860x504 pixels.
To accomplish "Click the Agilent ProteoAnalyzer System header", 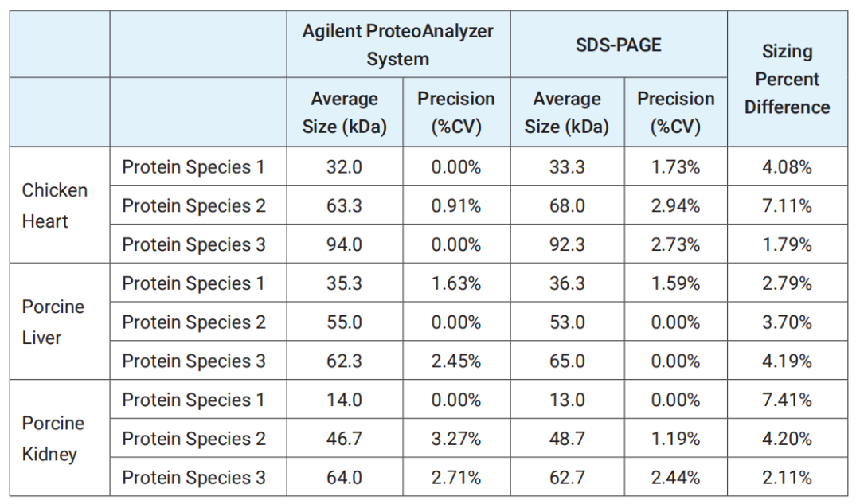I will click(x=398, y=45).
